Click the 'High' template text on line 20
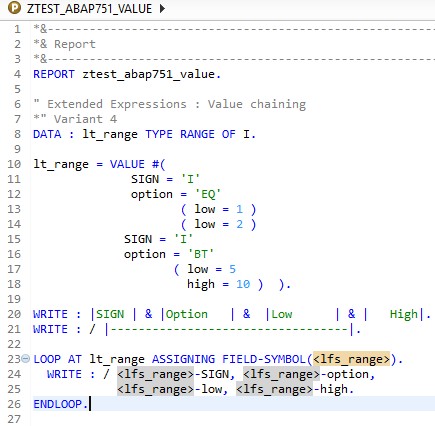Image resolution: width=435 pixels, height=426 pixels. (x=404, y=314)
